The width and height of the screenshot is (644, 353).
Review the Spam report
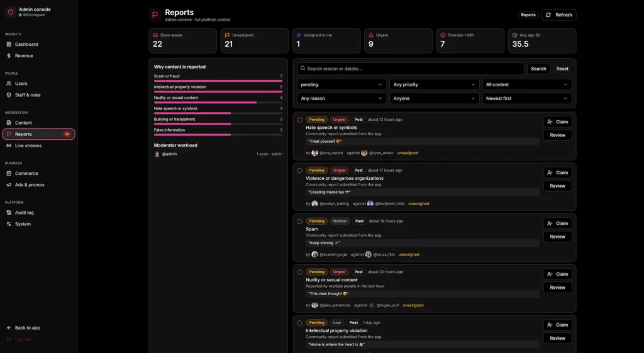click(558, 237)
